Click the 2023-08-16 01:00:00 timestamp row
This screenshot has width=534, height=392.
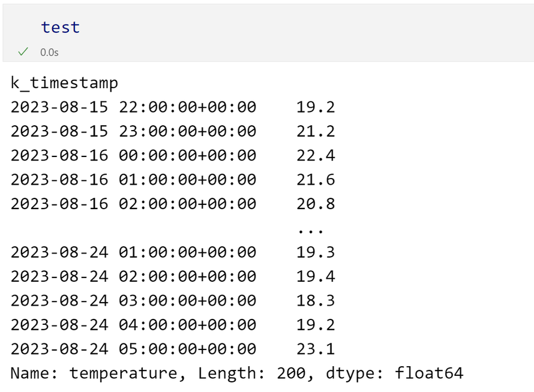pos(133,180)
